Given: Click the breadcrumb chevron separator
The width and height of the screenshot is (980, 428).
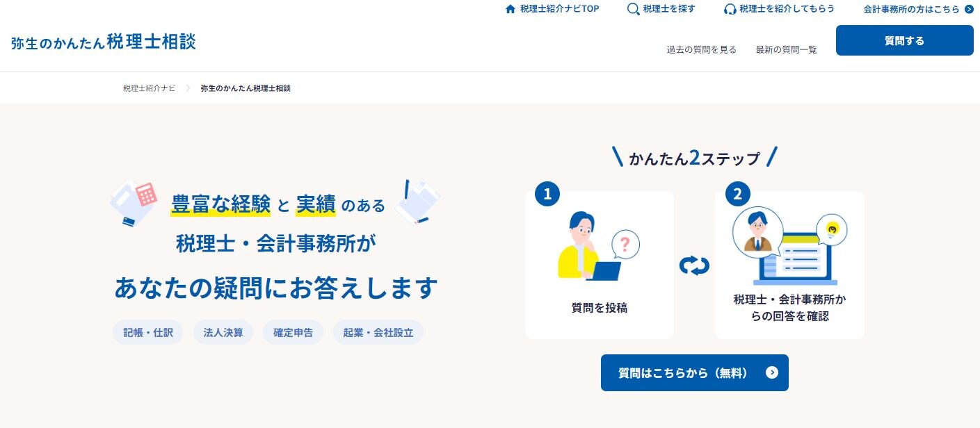Looking at the screenshot, I should click(x=188, y=88).
